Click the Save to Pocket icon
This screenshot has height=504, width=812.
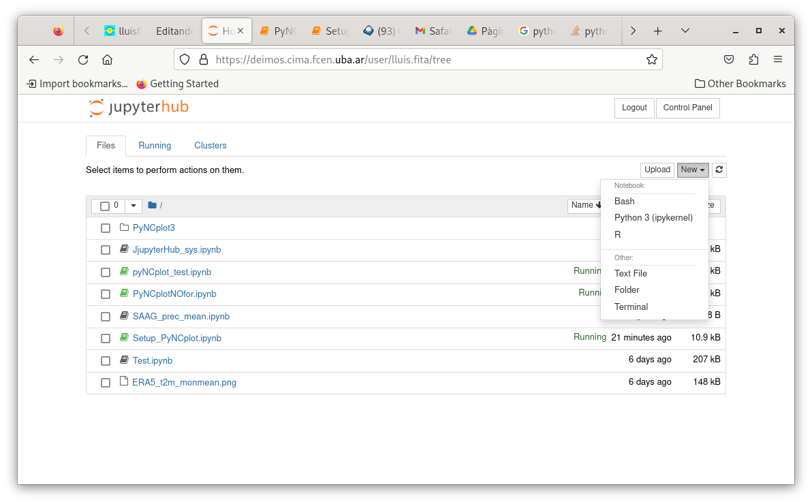click(x=729, y=60)
